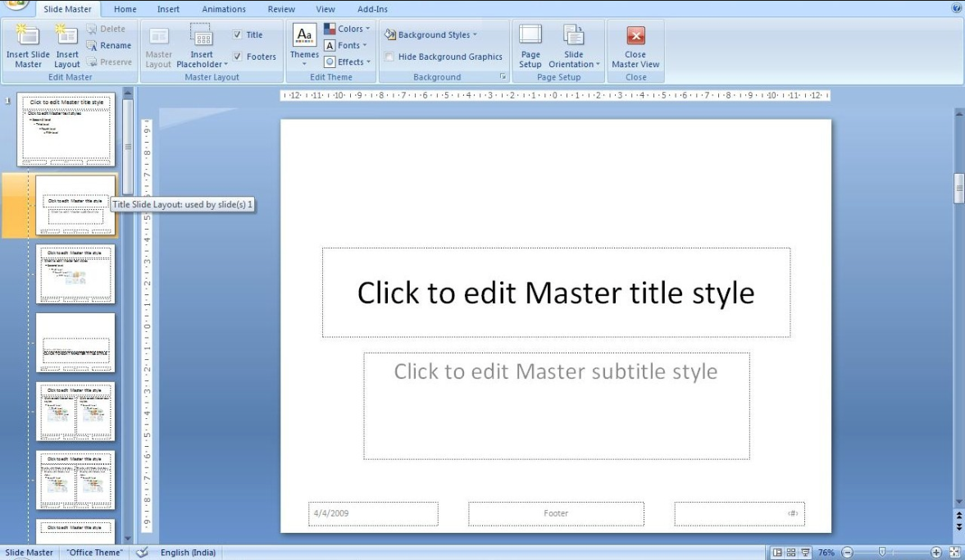Click the Rename layout button
The width and height of the screenshot is (965, 560).
coord(110,45)
